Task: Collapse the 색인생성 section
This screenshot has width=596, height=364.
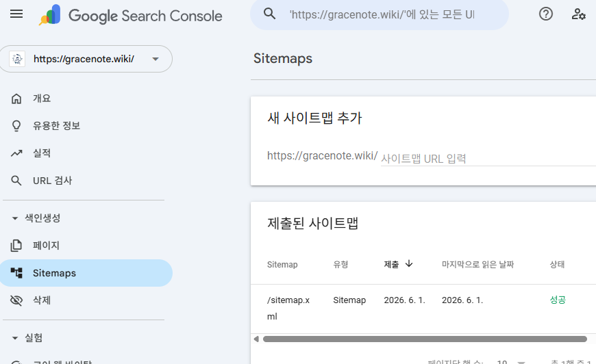Action: (x=15, y=218)
